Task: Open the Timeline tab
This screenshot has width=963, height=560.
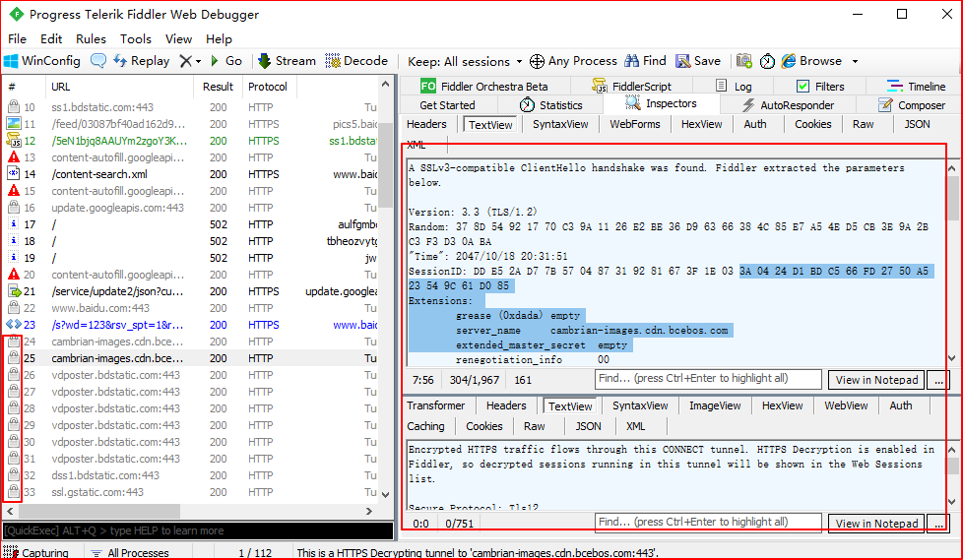Action: coord(917,86)
